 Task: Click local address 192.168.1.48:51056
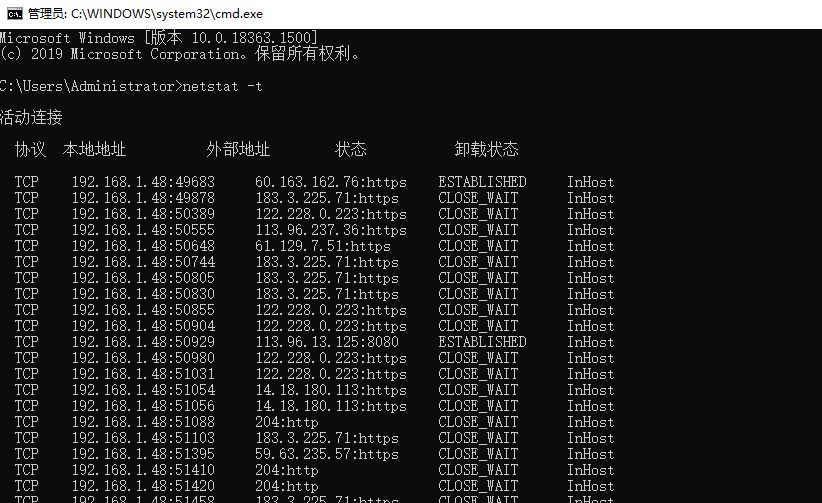(143, 406)
